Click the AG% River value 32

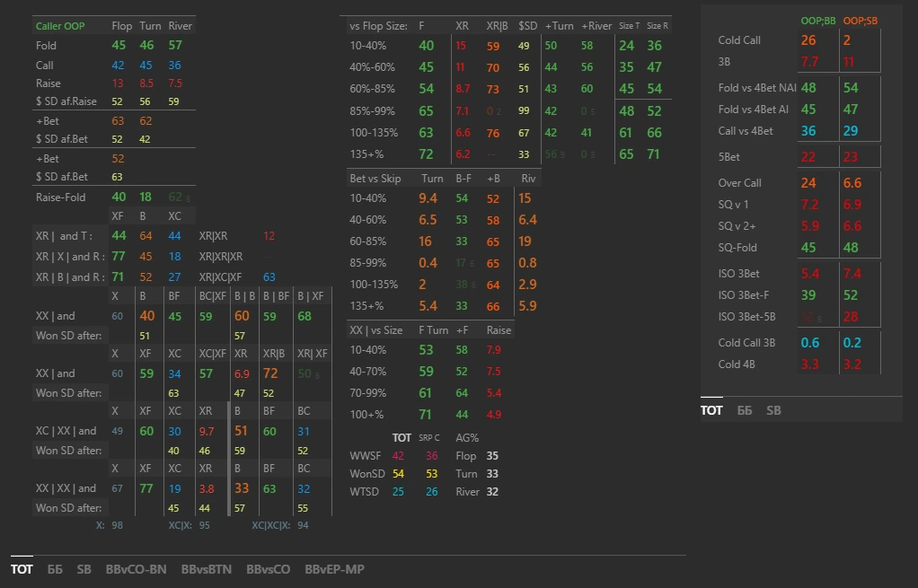(x=491, y=491)
